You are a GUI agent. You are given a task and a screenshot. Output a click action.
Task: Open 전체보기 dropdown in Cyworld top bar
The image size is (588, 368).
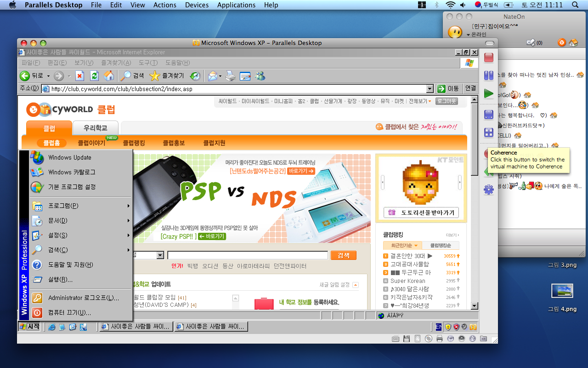point(420,101)
